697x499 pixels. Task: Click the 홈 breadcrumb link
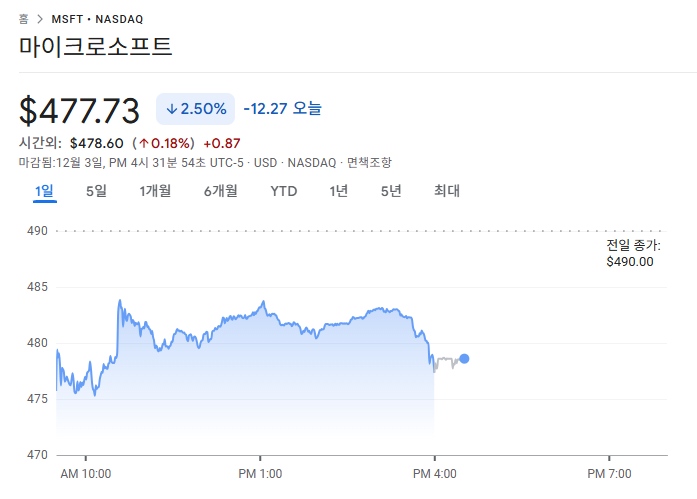click(24, 19)
